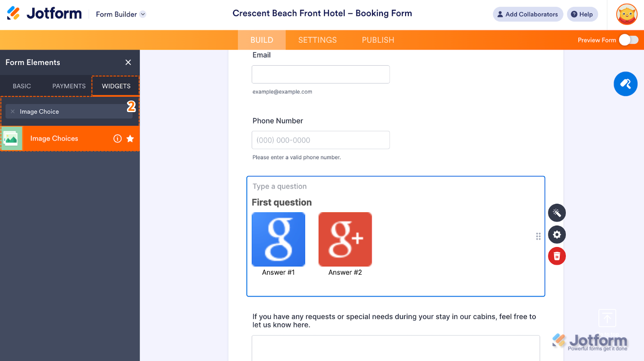Clear the widget search text
The image size is (644, 361).
pos(13,112)
